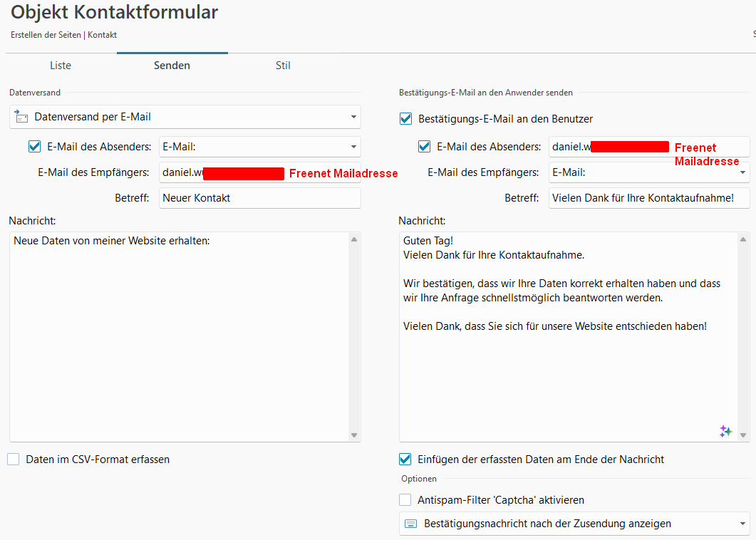This screenshot has width=756, height=540.
Task: Disable 'Einfügen der erfassten Daten' checkbox
Action: point(405,459)
